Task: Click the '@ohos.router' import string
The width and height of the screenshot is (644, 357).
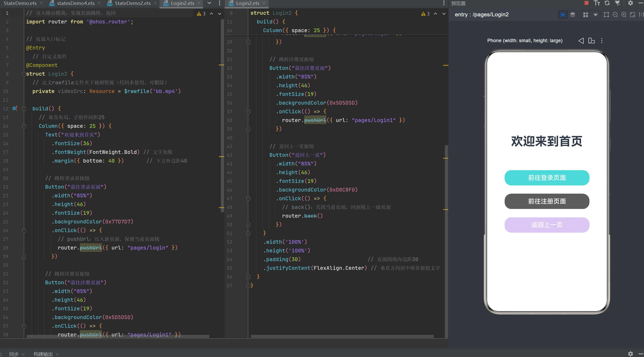Action: 108,22
